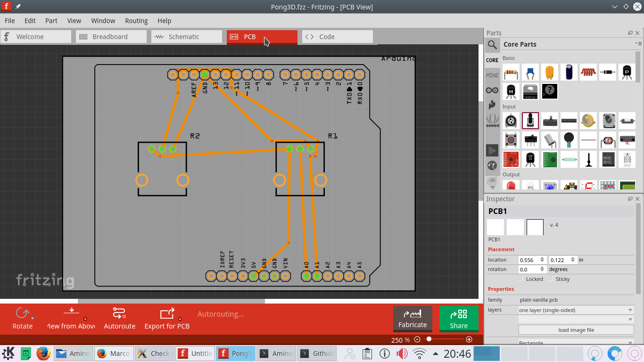Open the empty image dropdown below layers

pos(576,320)
